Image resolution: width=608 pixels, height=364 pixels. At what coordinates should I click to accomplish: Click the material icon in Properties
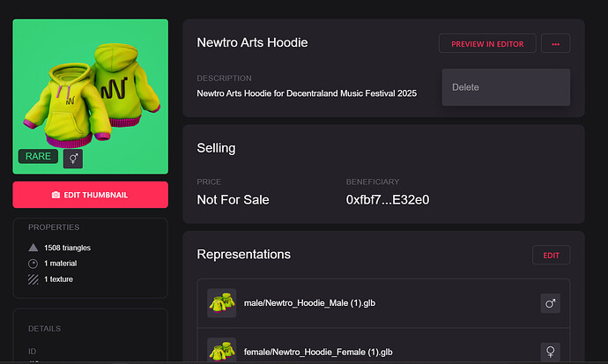pyautogui.click(x=33, y=264)
